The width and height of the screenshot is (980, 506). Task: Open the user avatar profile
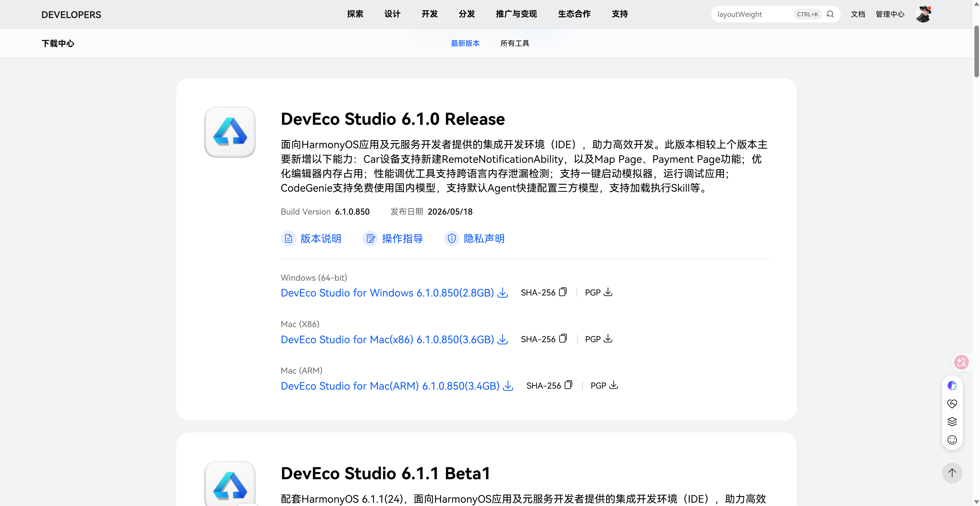923,14
